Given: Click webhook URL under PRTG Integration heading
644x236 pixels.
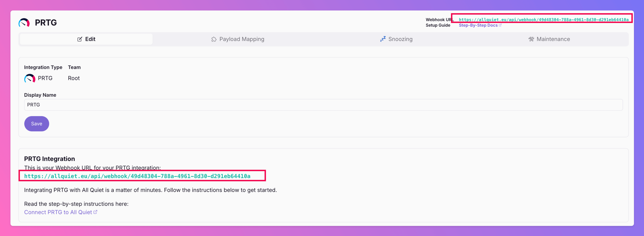Looking at the screenshot, I should pyautogui.click(x=137, y=176).
